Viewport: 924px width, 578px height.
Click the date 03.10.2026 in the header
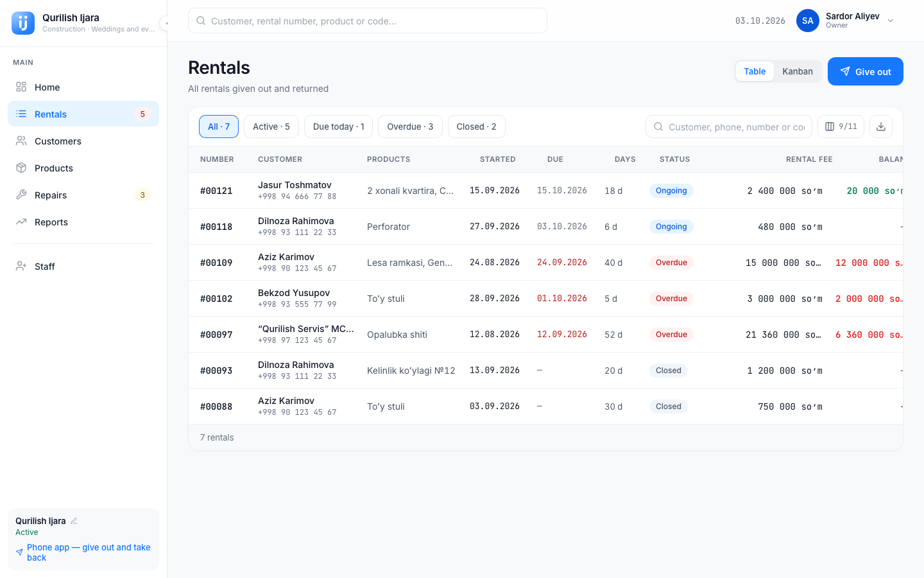point(760,21)
